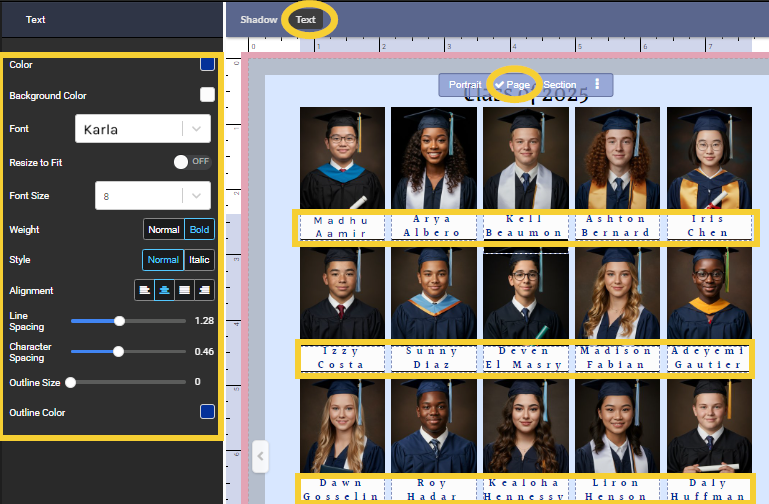Select the Portrait scope option

[465, 84]
